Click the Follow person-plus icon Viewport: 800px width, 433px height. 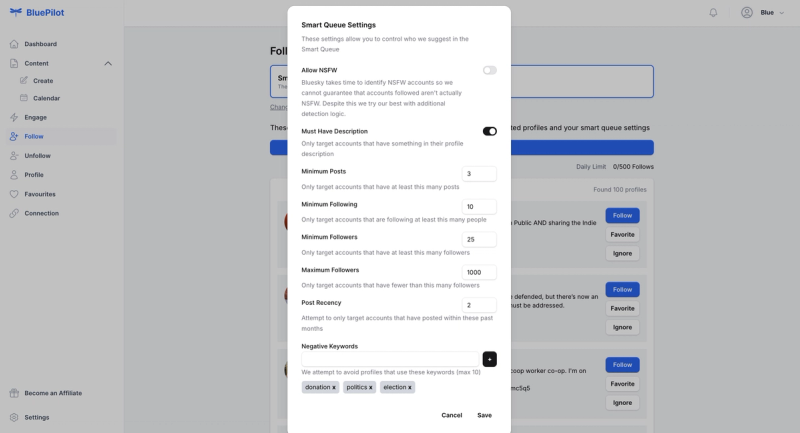coord(14,136)
